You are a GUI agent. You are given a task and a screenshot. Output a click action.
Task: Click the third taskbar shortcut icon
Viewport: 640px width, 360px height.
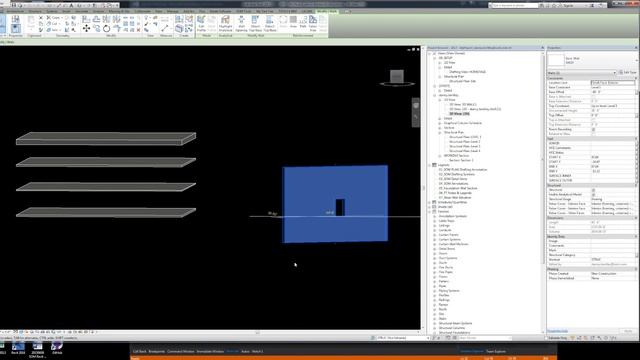(x=37, y=350)
